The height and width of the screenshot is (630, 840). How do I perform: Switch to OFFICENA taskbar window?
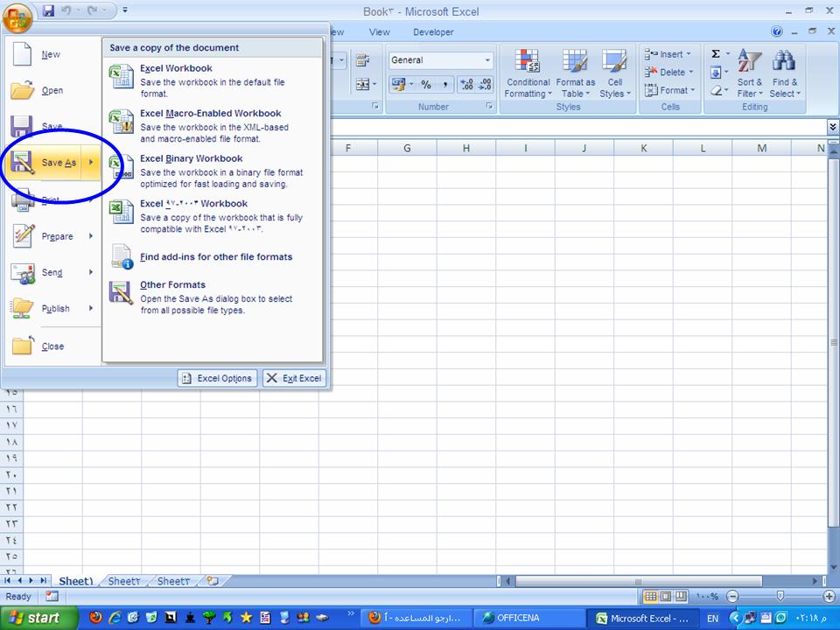click(x=528, y=618)
